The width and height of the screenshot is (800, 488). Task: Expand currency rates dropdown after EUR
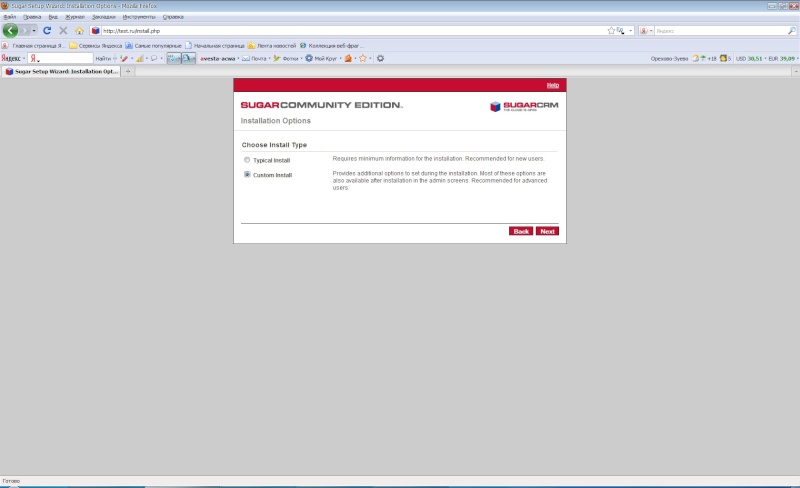[797, 58]
